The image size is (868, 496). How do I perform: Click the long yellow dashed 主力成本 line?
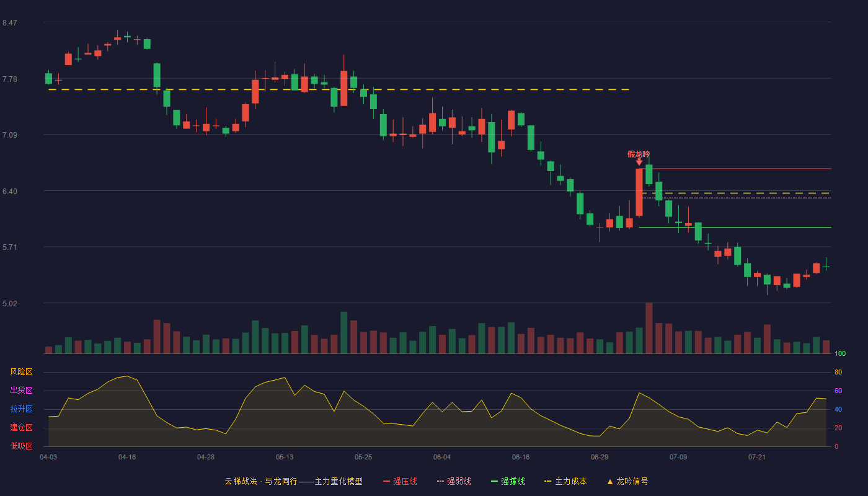(x=339, y=90)
